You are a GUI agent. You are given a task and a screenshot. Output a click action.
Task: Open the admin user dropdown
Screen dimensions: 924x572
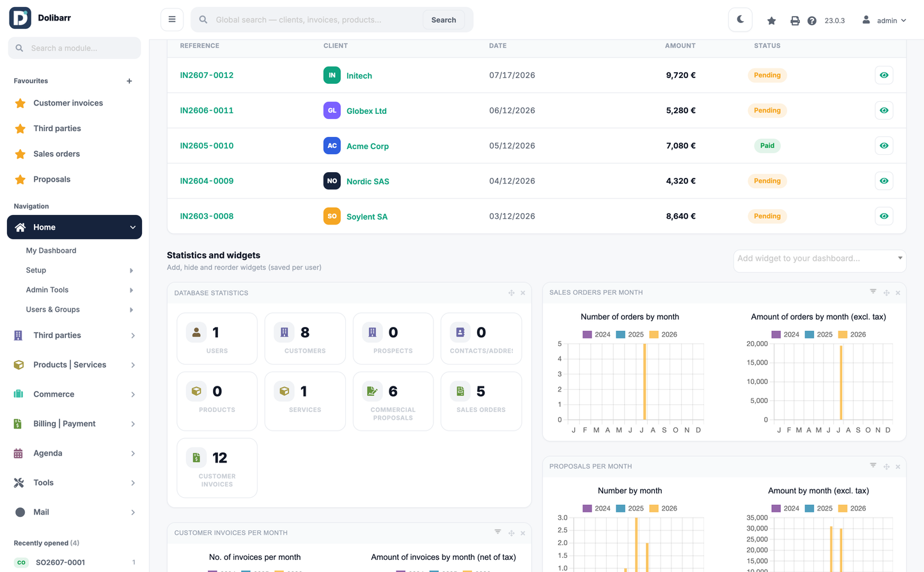click(884, 20)
